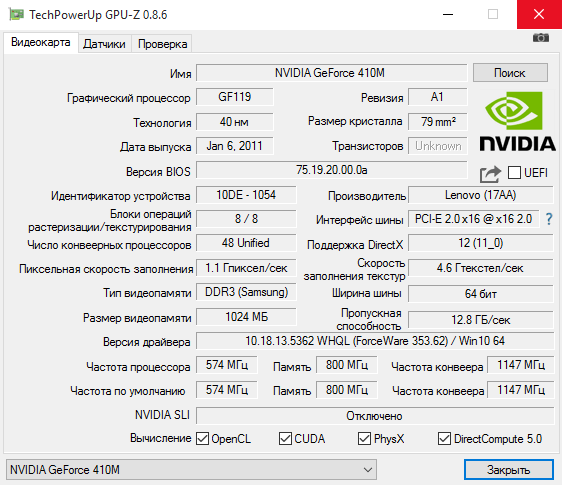Image resolution: width=562 pixels, height=485 pixels.
Task: Click the Закрыть button
Action: point(509,470)
